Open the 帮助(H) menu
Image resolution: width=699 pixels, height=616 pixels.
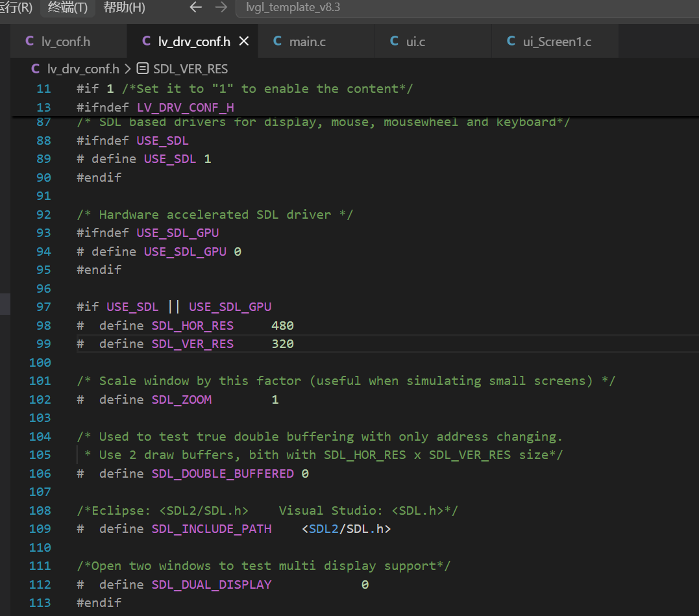point(124,7)
